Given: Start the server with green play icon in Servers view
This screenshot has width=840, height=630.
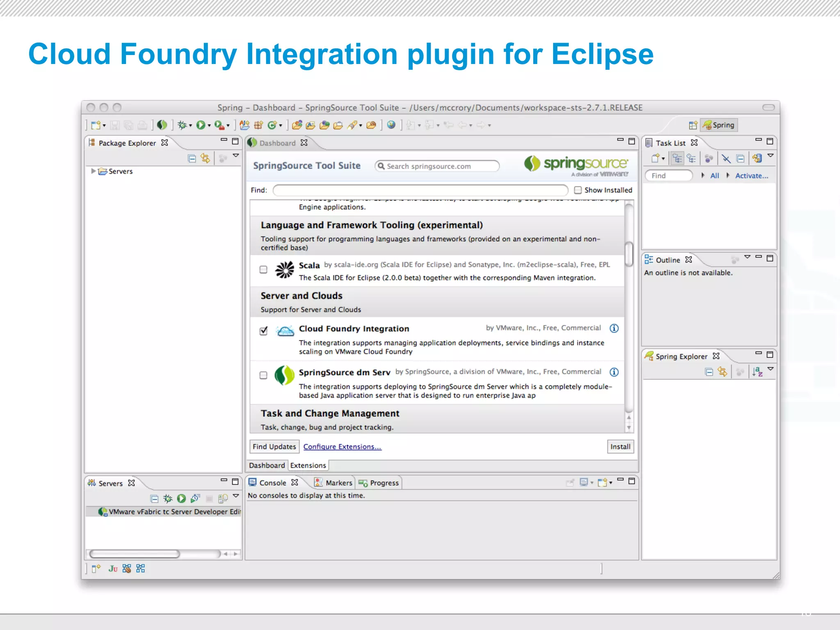Looking at the screenshot, I should pyautogui.click(x=181, y=498).
